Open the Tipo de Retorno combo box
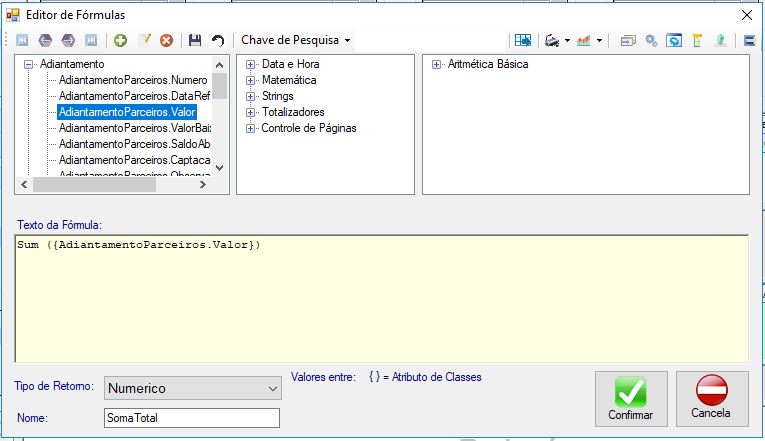This screenshot has width=765, height=441. (x=193, y=388)
